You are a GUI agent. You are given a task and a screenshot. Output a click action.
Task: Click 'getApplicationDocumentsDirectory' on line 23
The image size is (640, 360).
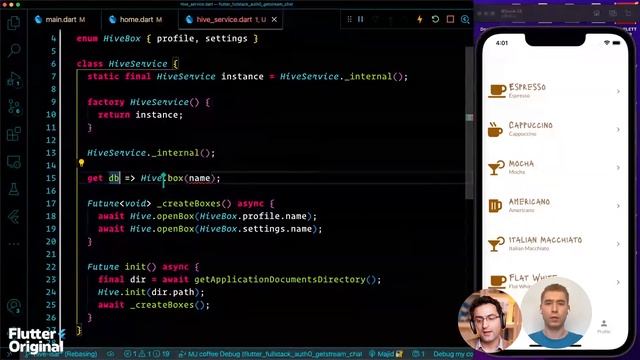pyautogui.click(x=280, y=279)
